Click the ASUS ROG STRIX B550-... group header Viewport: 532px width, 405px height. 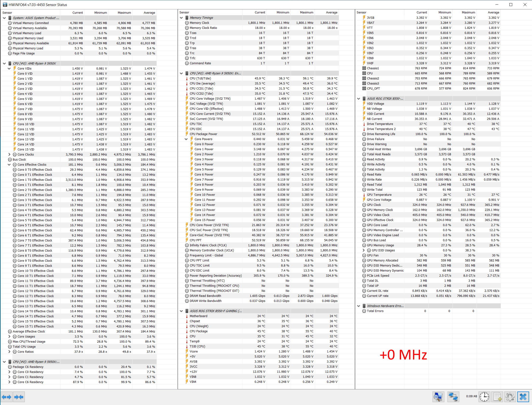click(385, 98)
